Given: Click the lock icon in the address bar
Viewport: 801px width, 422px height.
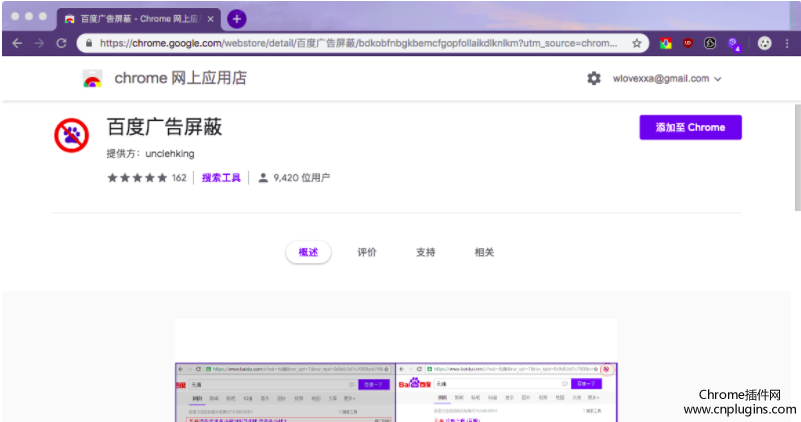Looking at the screenshot, I should tap(89, 43).
